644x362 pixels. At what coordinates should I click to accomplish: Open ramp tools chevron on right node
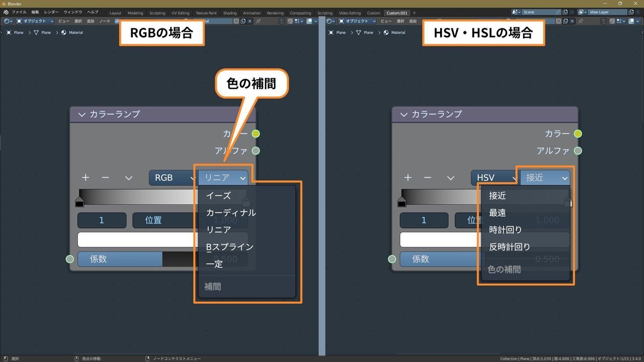pos(451,178)
